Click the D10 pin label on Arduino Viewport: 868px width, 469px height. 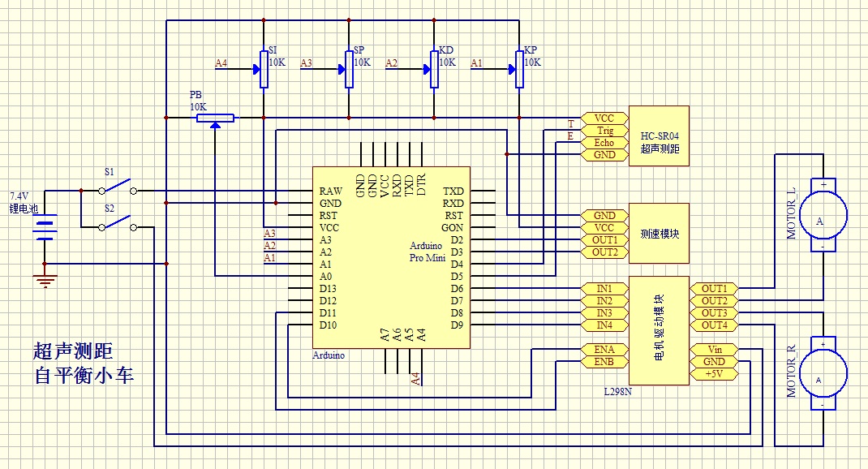pos(328,325)
